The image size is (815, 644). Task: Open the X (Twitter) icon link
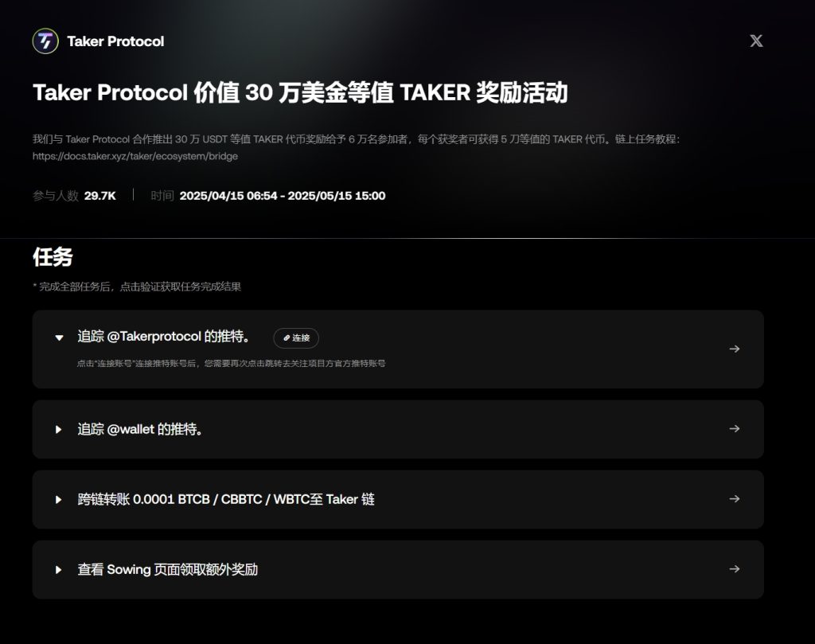pos(756,41)
